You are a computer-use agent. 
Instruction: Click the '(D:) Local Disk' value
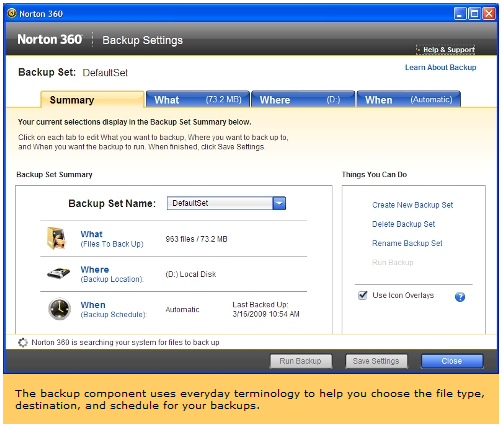click(191, 274)
